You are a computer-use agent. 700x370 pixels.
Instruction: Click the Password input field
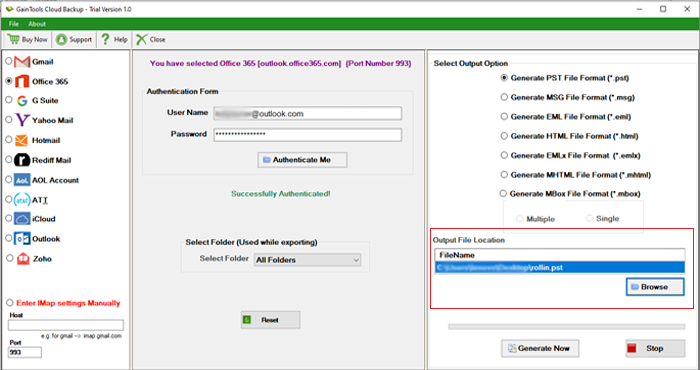coord(308,134)
